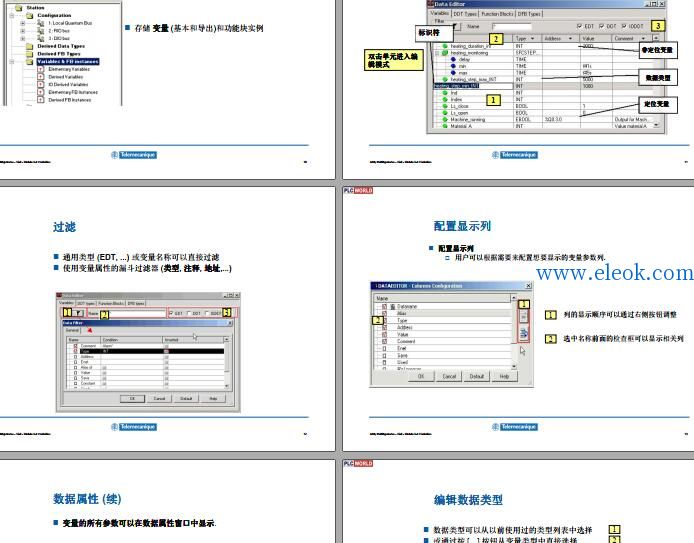The height and width of the screenshot is (543, 694).
Task: Click OK in the Data Filter dialog
Action: [x=132, y=399]
